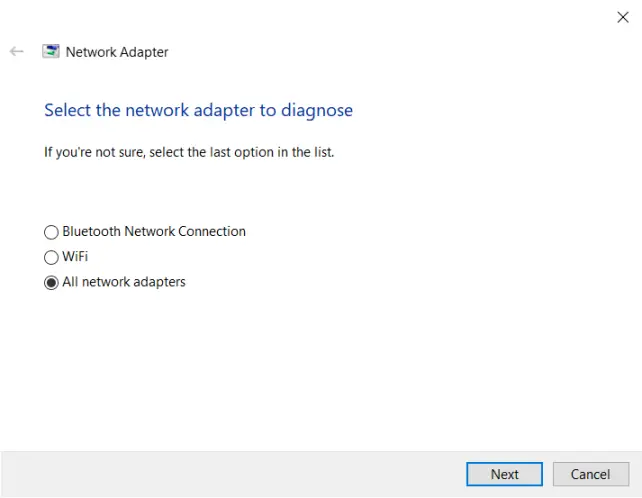Viewport: 642px width, 498px height.
Task: Click the Network Adapter troubleshooter icon
Action: (51, 52)
